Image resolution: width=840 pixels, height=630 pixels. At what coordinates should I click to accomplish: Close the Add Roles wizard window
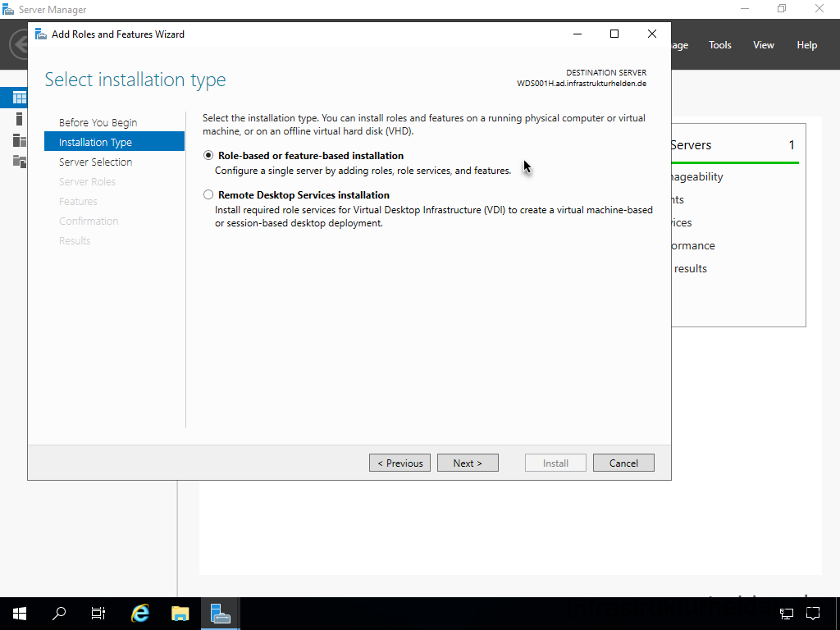tap(652, 34)
